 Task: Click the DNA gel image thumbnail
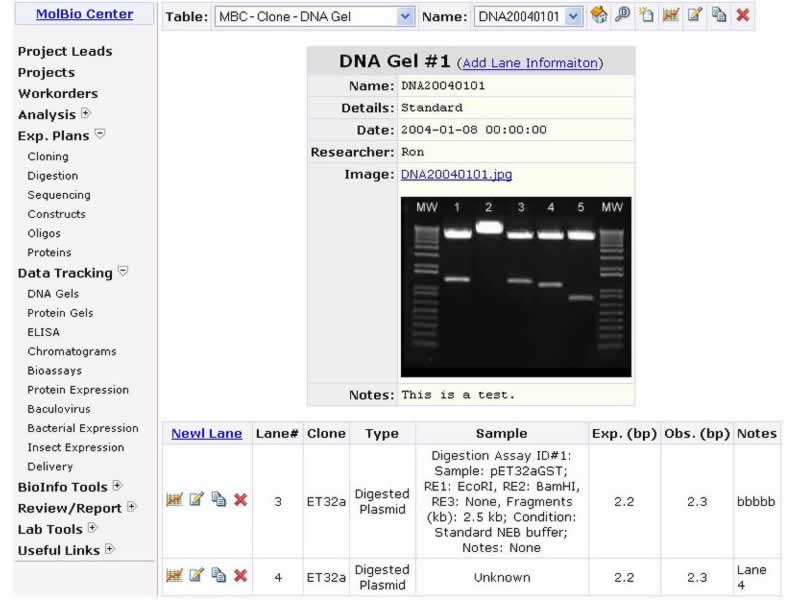[x=516, y=286]
